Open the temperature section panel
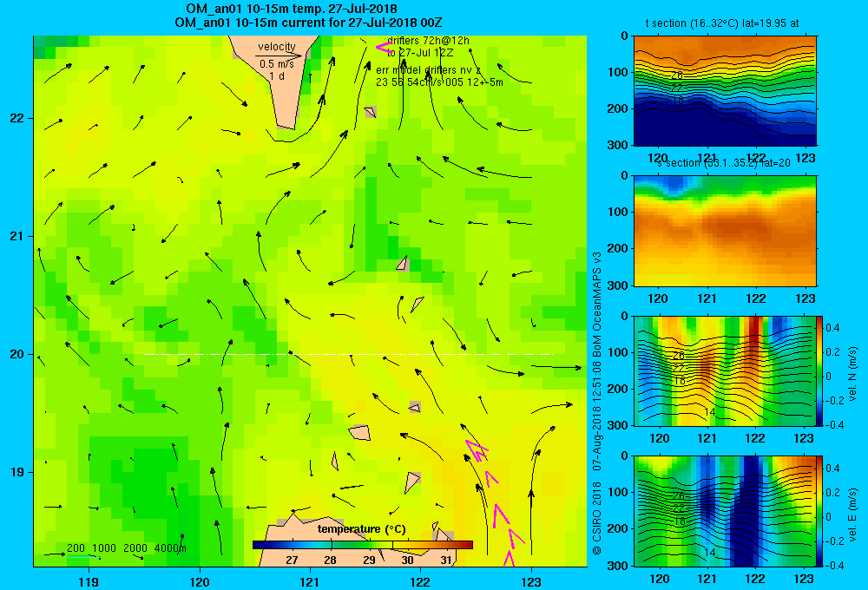The height and width of the screenshot is (590, 868). coord(725,90)
